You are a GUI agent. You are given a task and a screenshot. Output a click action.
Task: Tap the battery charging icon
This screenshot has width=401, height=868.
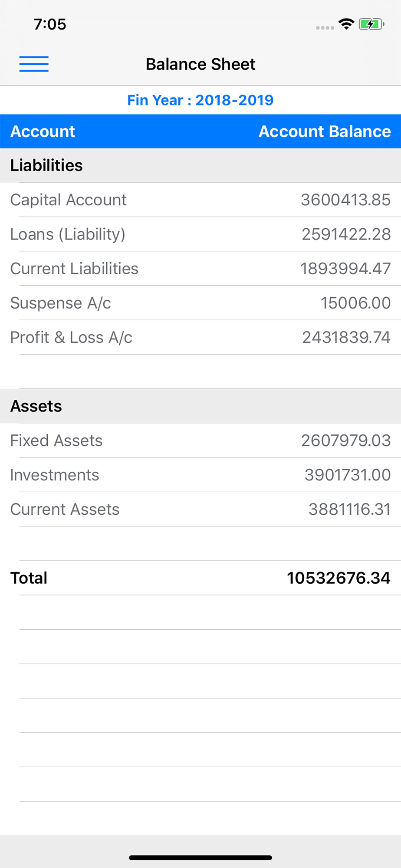pyautogui.click(x=371, y=24)
